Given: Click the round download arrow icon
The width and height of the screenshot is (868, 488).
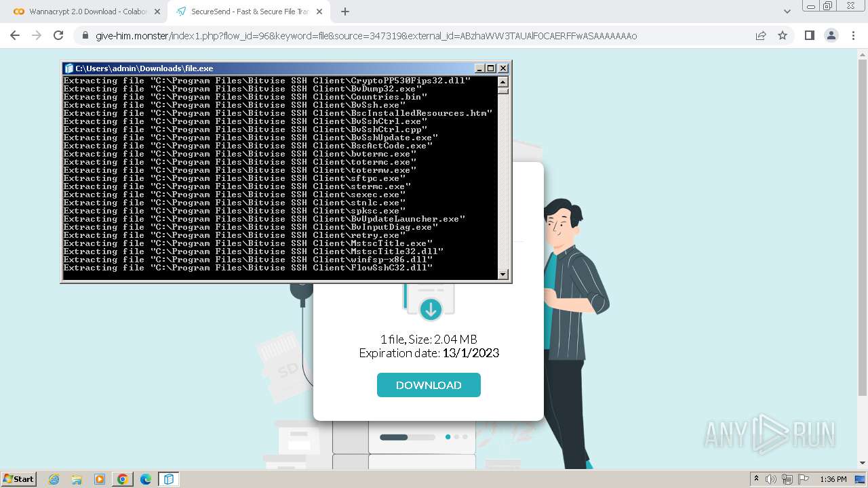Looking at the screenshot, I should [x=430, y=310].
